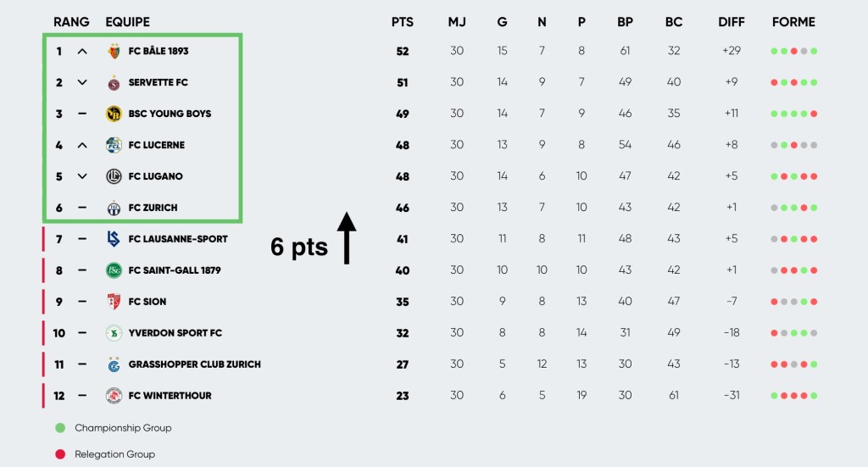The height and width of the screenshot is (467, 868).
Task: Click the FC Bâle 1893 club crest
Action: pyautogui.click(x=114, y=51)
